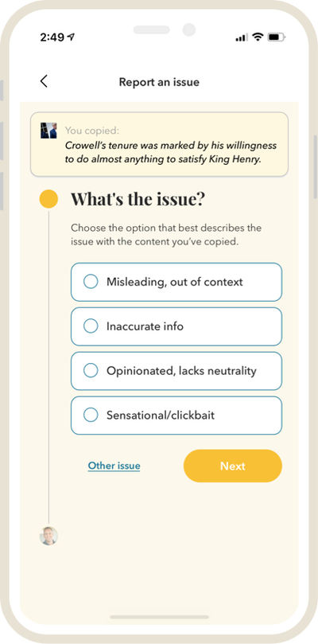Viewport: 318px width, 644px height.
Task: Tap the yellow Next button
Action: pyautogui.click(x=233, y=466)
